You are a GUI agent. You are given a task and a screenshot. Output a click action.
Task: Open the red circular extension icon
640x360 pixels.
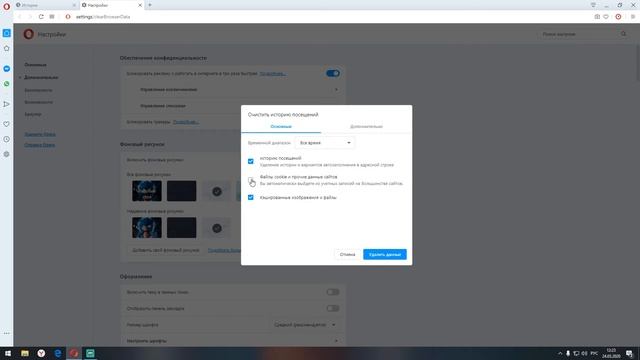[x=618, y=17]
